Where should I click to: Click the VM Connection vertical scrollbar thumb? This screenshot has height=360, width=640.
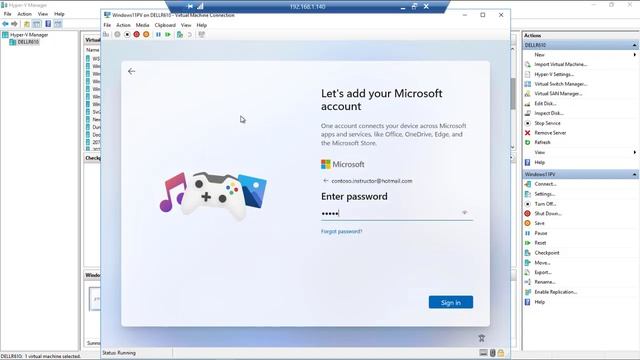pyautogui.click(x=513, y=94)
